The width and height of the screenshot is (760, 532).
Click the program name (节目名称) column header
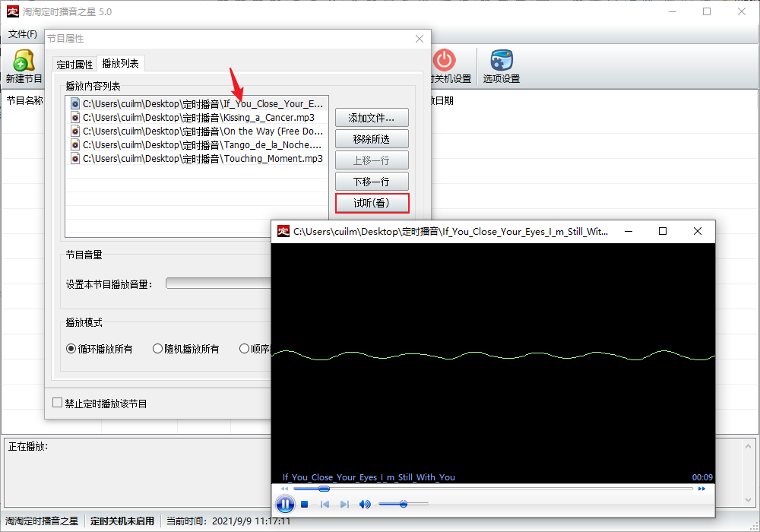tap(25, 100)
